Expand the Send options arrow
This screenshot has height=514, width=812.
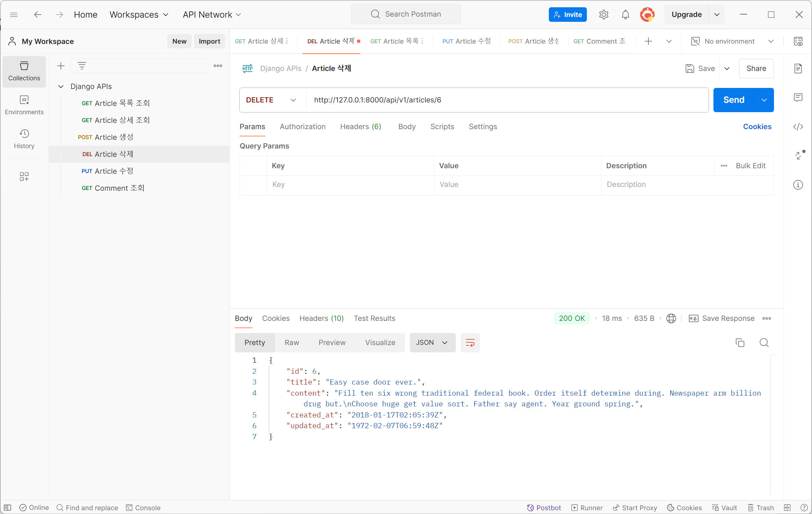tap(764, 100)
